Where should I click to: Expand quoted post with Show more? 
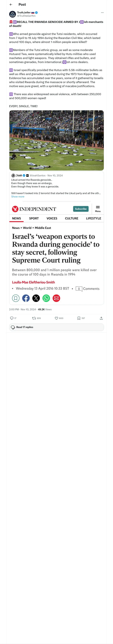[x=18, y=196]
